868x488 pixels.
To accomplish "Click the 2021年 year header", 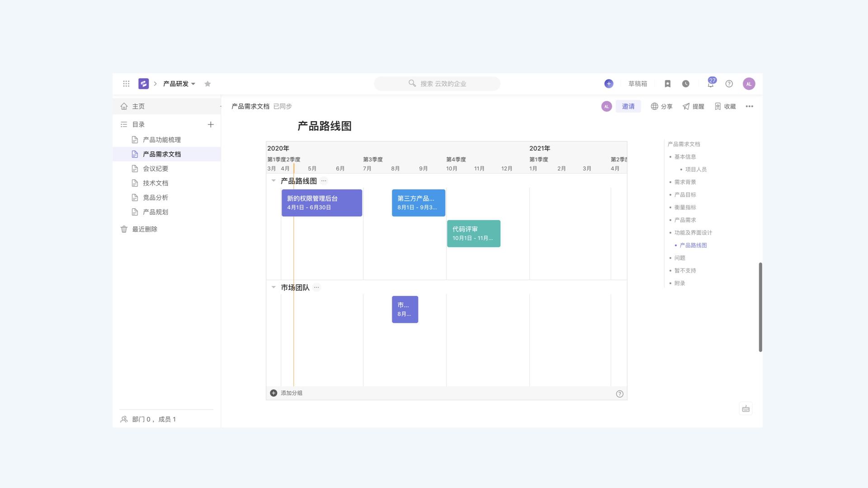I will (x=540, y=148).
